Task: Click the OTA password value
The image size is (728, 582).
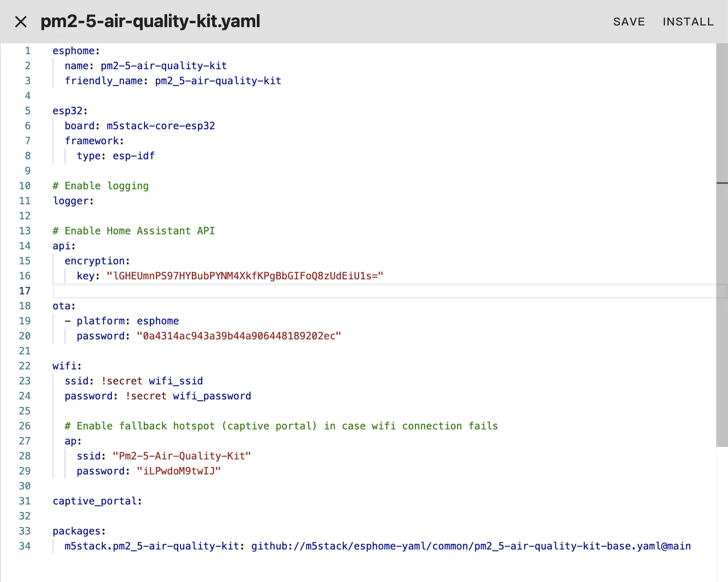Action: click(238, 336)
